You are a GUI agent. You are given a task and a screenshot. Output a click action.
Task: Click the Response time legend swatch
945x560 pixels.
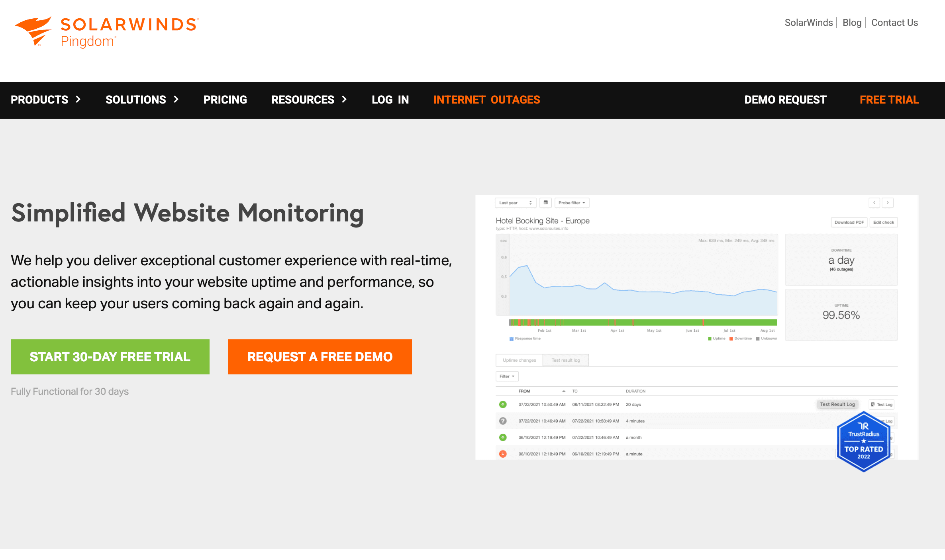point(512,339)
